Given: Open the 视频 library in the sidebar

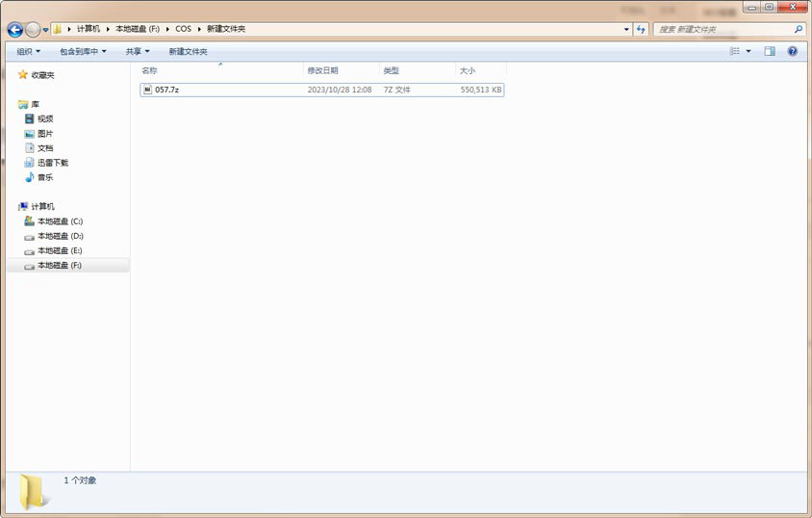Looking at the screenshot, I should click(45, 118).
